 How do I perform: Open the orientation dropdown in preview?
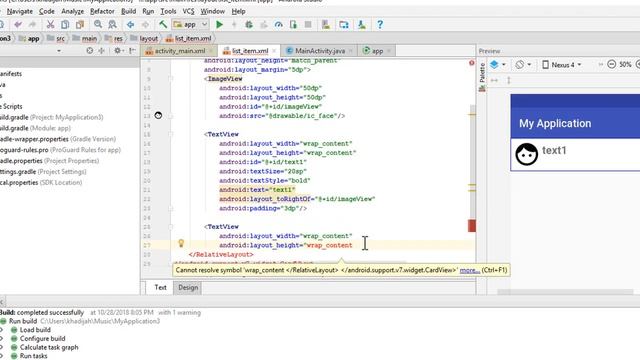(523, 64)
